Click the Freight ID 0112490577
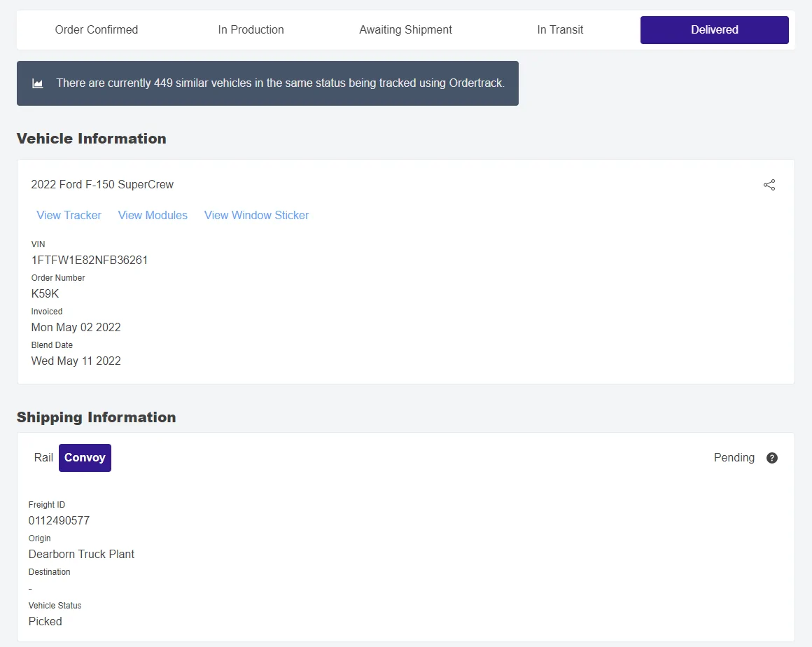Screen dimensions: 812x647 point(59,521)
